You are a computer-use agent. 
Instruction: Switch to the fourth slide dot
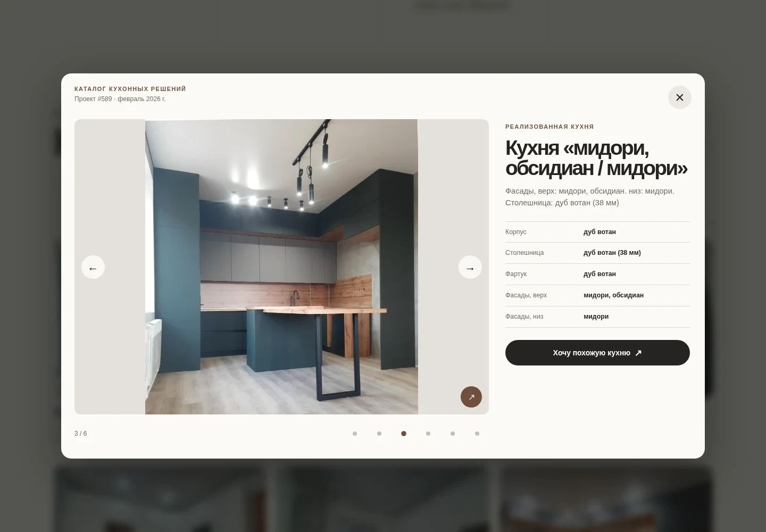pos(428,434)
